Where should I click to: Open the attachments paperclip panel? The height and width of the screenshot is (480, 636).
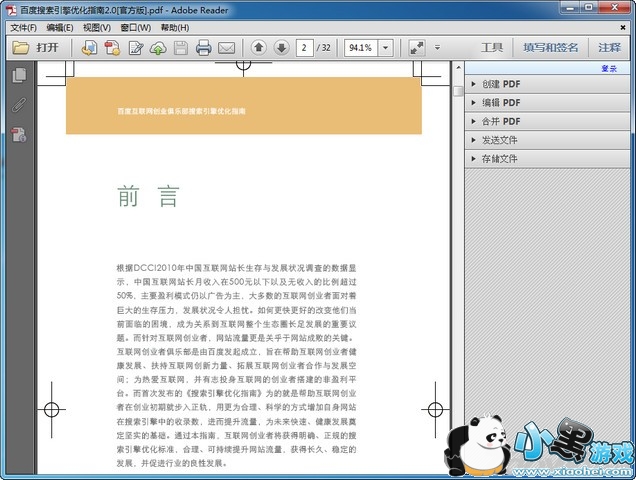point(18,105)
